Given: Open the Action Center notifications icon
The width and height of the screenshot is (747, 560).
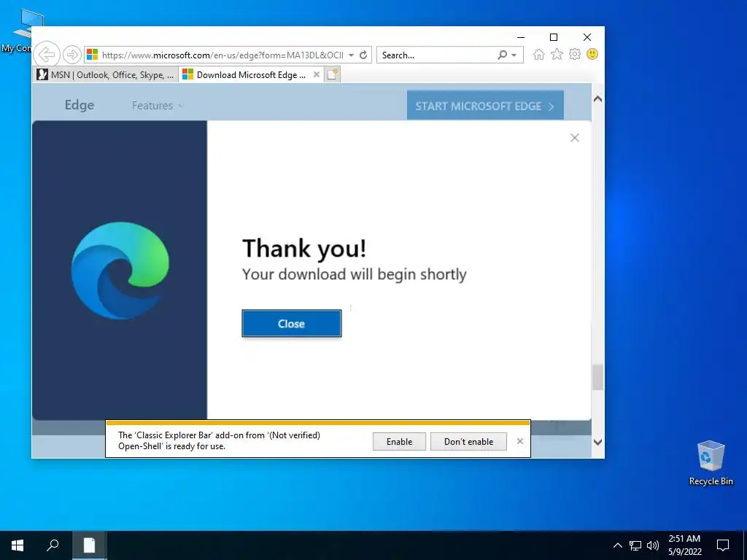Looking at the screenshot, I should (x=723, y=545).
